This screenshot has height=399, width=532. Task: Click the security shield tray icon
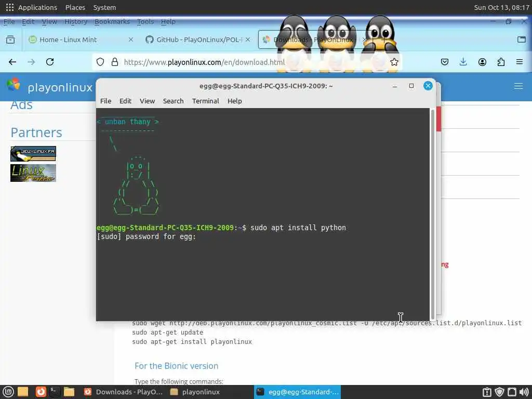[499, 392]
